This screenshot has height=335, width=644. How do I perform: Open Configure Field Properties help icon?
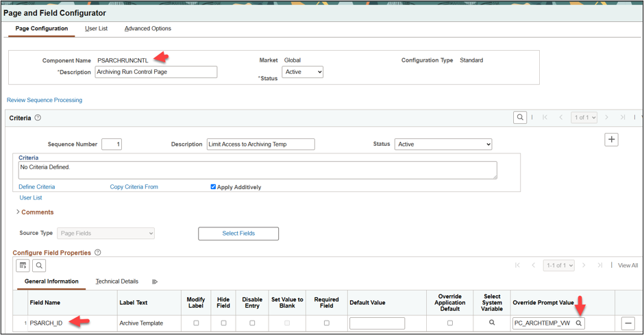(x=98, y=253)
